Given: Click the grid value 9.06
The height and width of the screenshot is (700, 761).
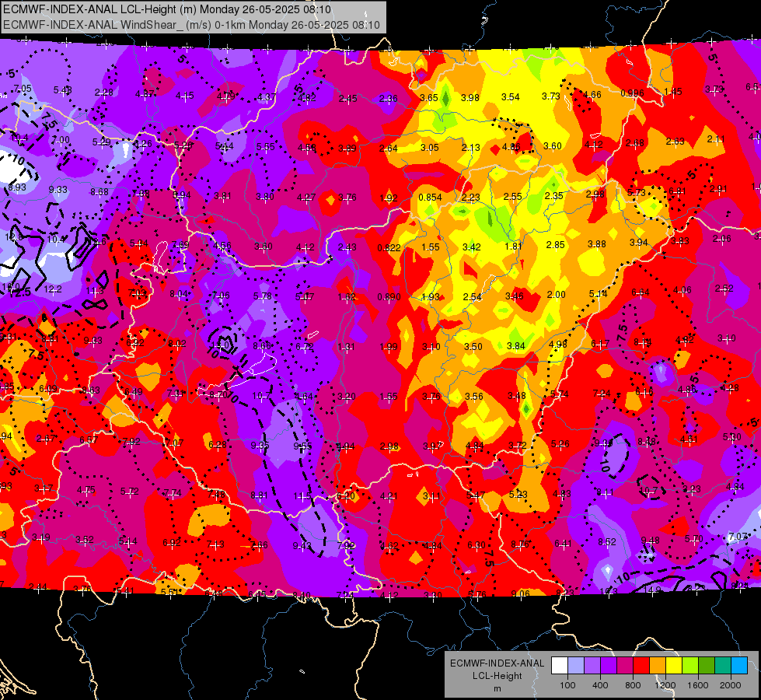Looking at the screenshot, I should point(520,593).
